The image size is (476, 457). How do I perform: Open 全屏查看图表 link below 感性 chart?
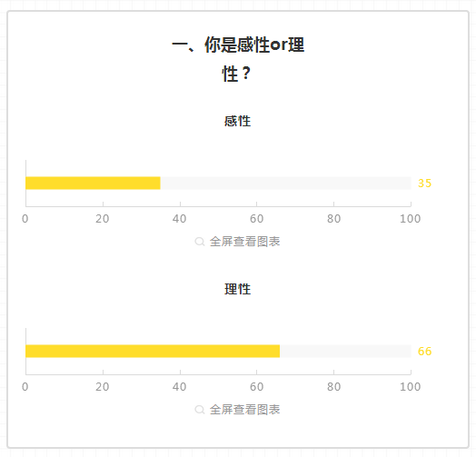244,242
